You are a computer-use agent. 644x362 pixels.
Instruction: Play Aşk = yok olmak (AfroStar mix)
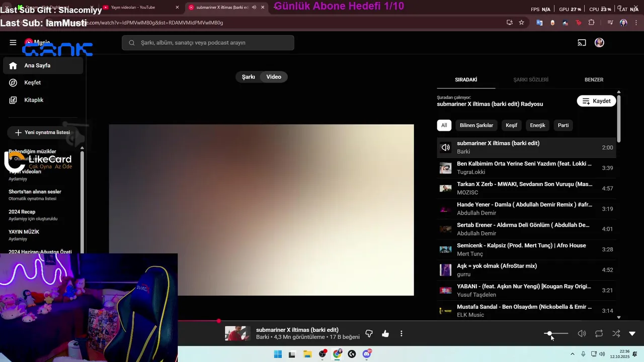tap(526, 270)
